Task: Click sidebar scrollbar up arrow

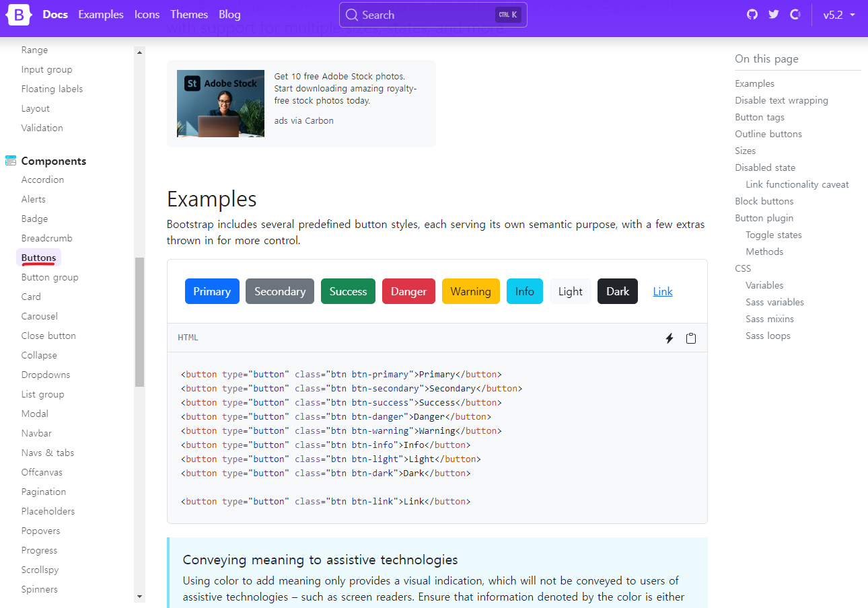Action: pos(139,52)
